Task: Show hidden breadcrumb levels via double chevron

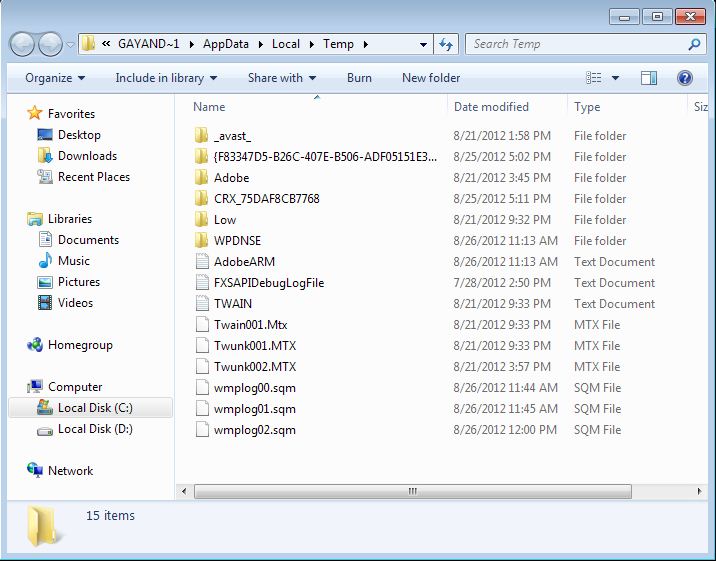Action: pos(106,44)
